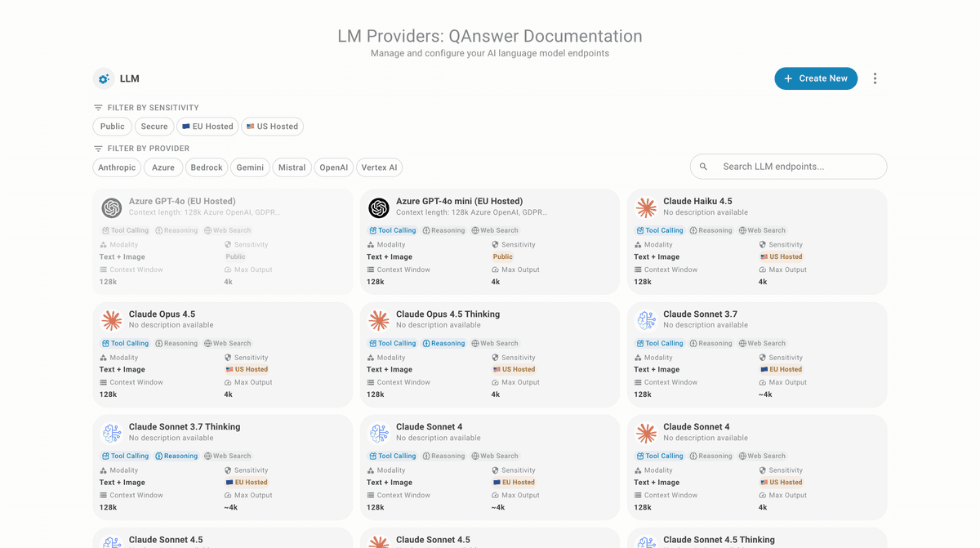Filter providers by Bedrock
The width and height of the screenshot is (980, 548).
coord(207,167)
